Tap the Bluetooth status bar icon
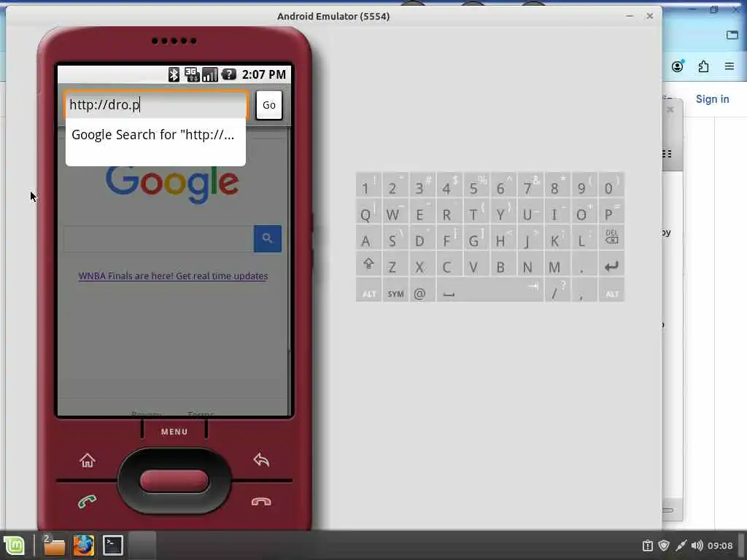747x560 pixels. tap(174, 74)
